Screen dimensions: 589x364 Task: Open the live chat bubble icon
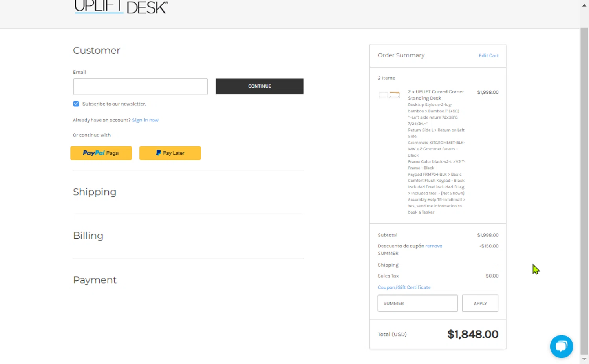[561, 346]
